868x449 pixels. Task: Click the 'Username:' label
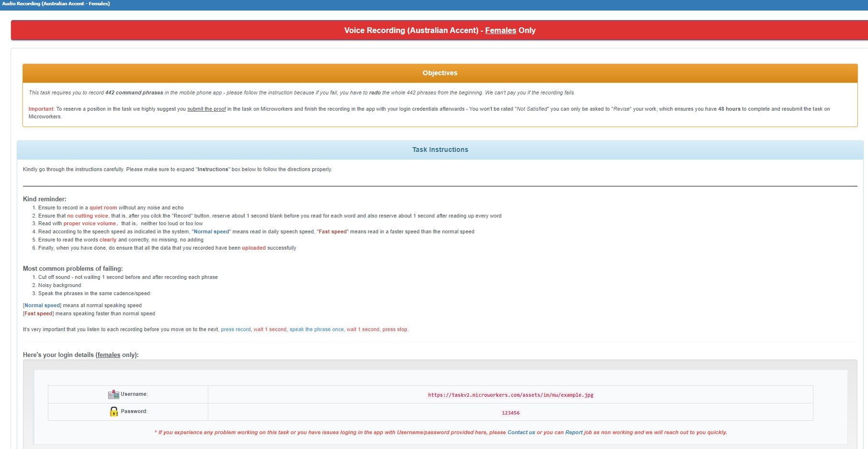tap(134, 394)
